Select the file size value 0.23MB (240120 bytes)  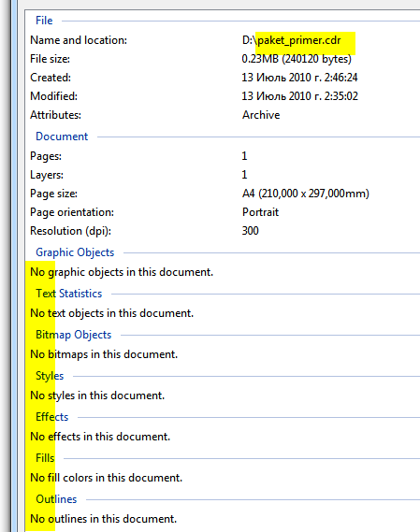[x=297, y=59]
